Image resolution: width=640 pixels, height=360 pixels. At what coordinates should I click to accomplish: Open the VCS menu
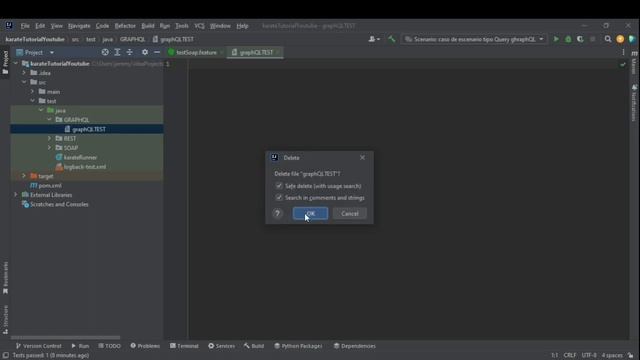(x=199, y=26)
